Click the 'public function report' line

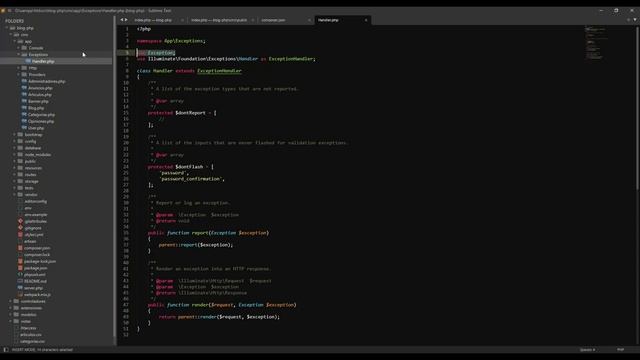[x=208, y=233]
